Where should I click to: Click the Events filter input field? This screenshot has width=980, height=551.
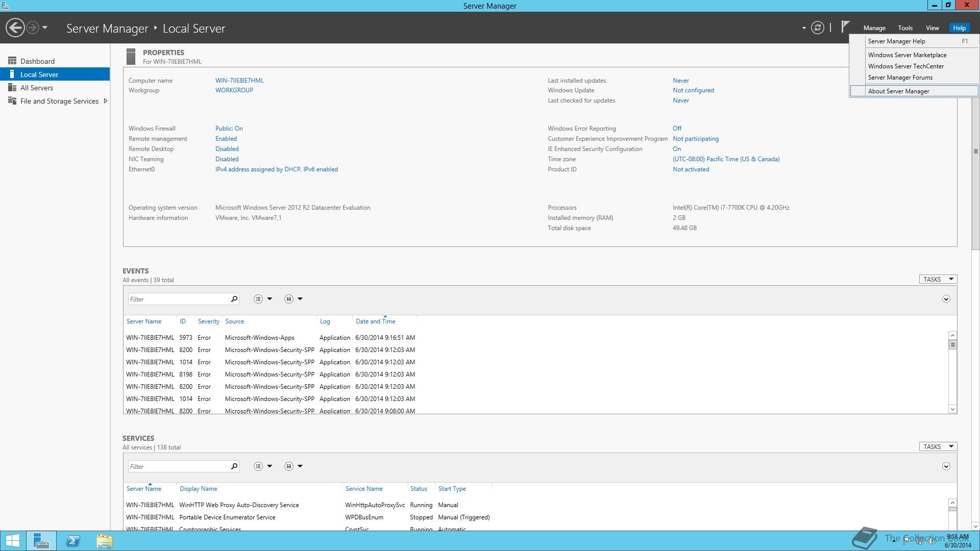tap(179, 299)
